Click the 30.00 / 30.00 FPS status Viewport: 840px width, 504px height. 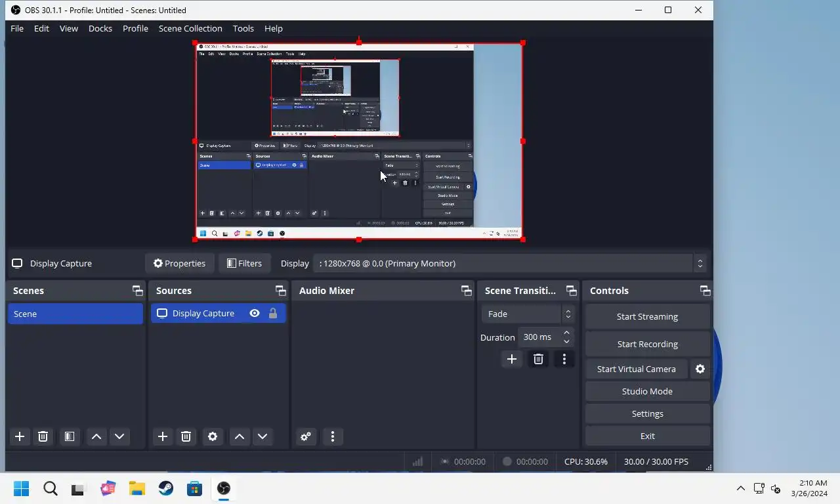(656, 461)
